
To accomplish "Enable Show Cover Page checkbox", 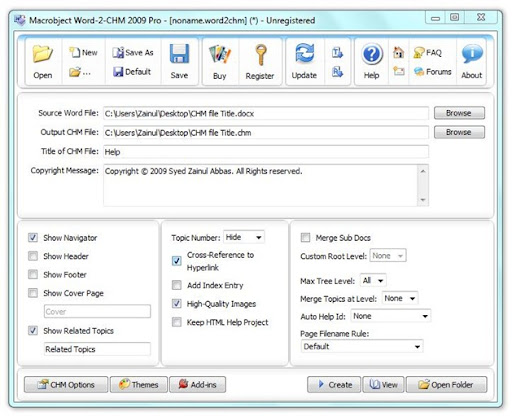I will pyautogui.click(x=33, y=293).
